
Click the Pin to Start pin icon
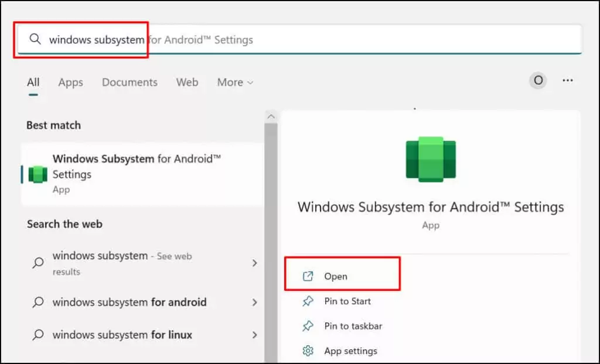point(308,301)
